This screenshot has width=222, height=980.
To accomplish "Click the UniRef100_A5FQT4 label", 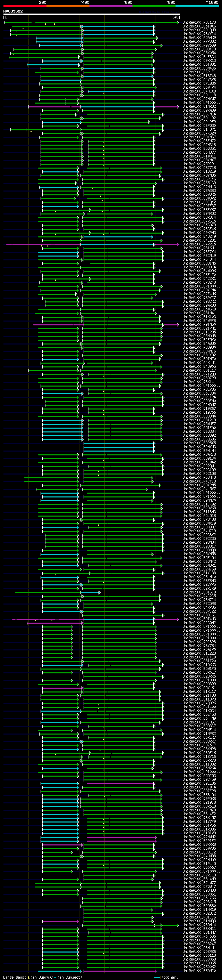I will (199, 259).
